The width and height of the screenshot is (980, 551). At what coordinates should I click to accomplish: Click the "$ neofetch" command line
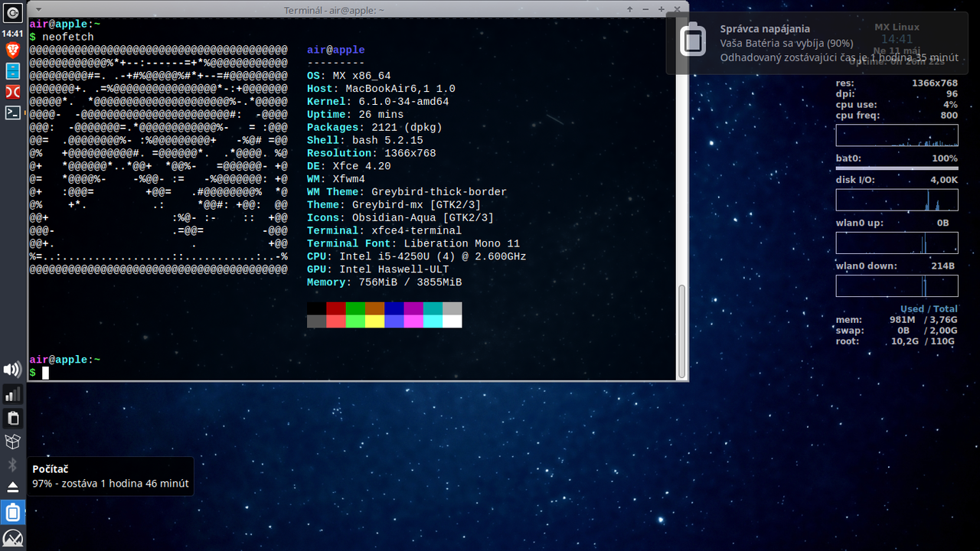click(61, 37)
